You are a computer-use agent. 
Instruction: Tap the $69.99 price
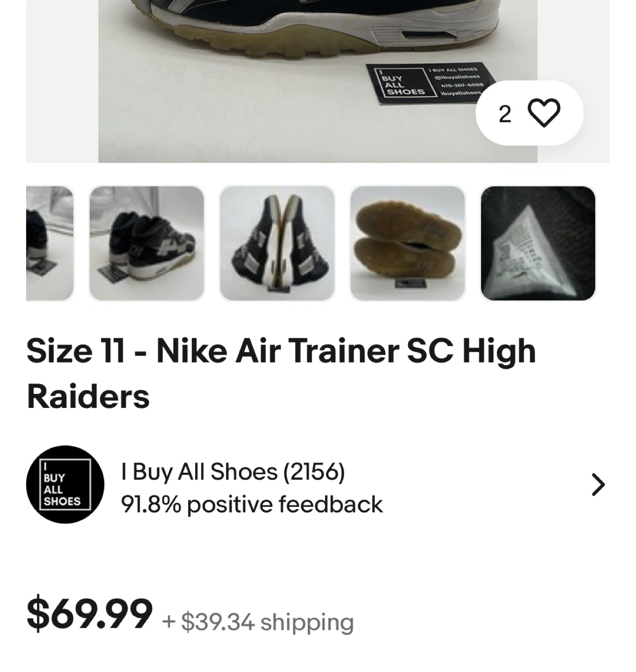[x=90, y=613]
